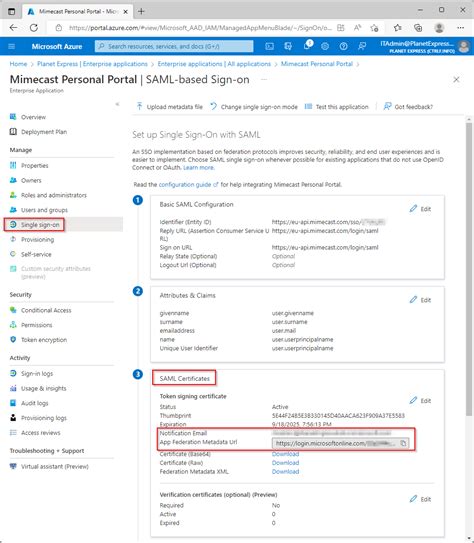Open the browser favorites list

pyautogui.click(x=398, y=28)
